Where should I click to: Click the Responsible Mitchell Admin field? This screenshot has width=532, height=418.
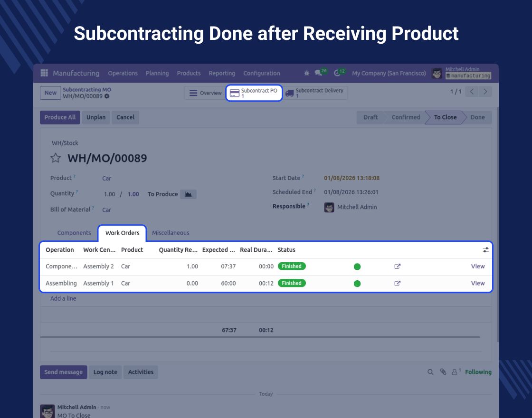pyautogui.click(x=351, y=207)
